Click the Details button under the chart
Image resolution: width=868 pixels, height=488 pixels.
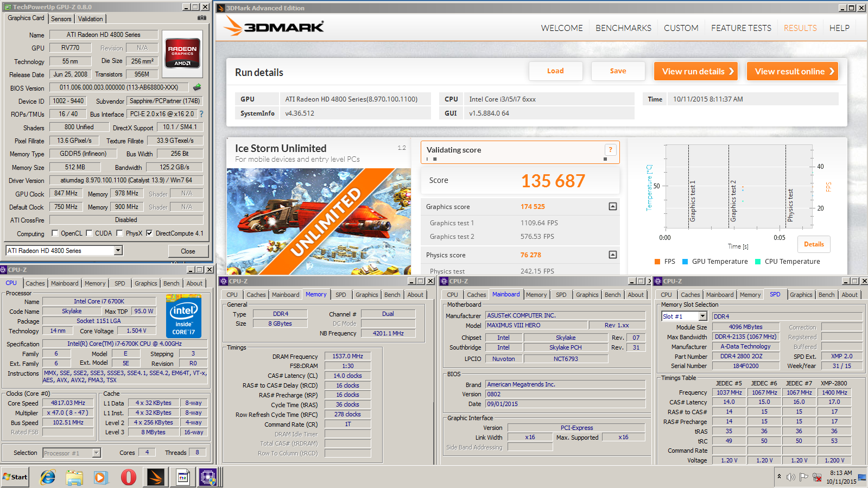[814, 244]
